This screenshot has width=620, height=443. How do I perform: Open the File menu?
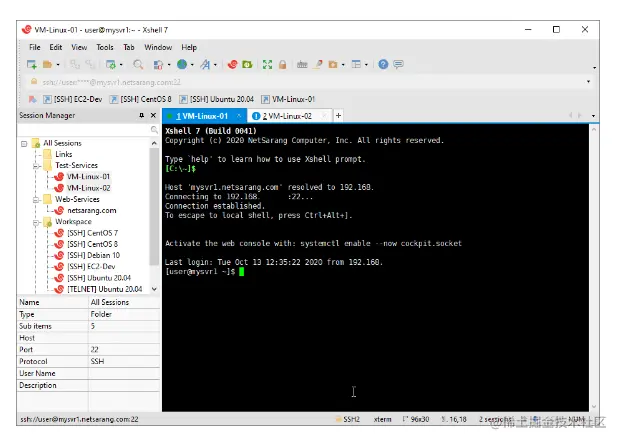34,47
